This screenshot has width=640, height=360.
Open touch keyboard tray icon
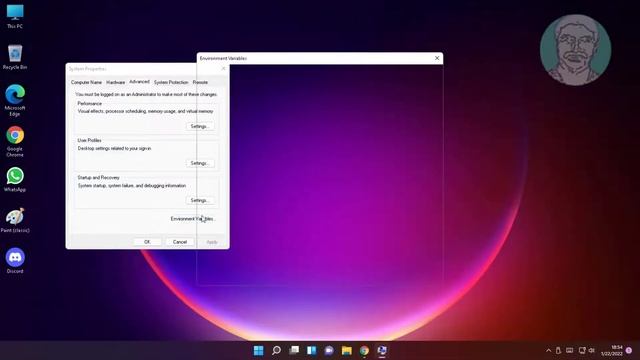(x=569, y=351)
